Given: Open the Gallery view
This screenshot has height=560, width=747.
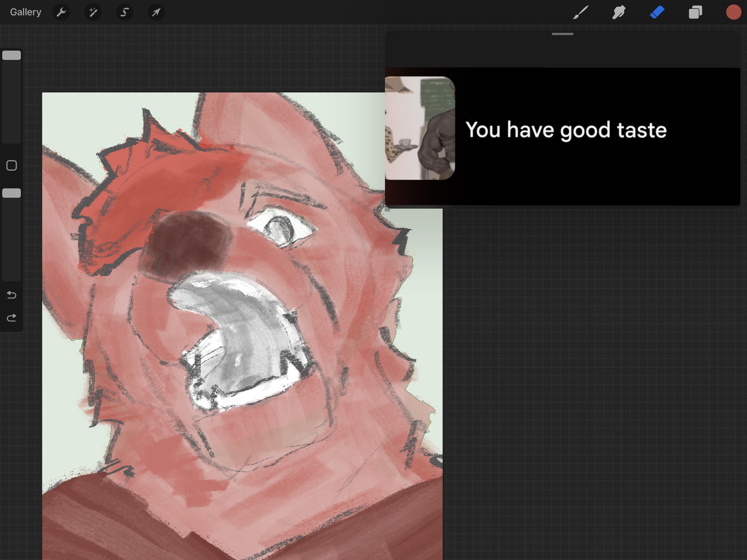Looking at the screenshot, I should tap(25, 12).
